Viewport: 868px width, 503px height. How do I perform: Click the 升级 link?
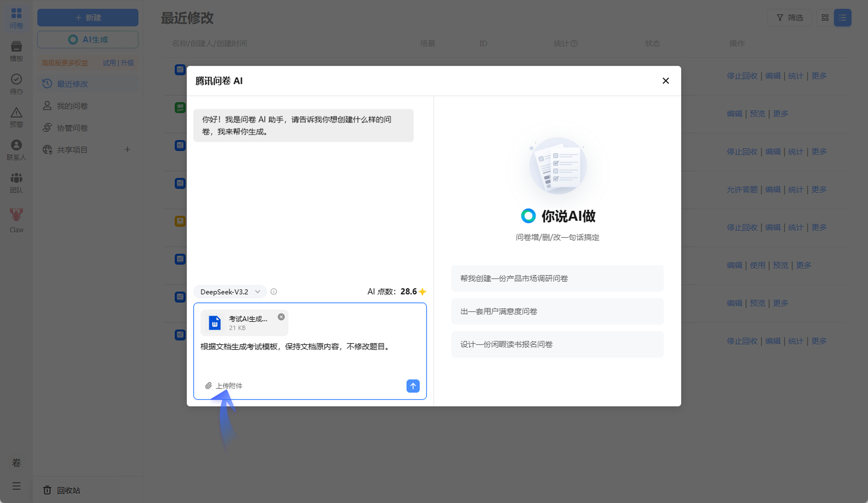(127, 63)
